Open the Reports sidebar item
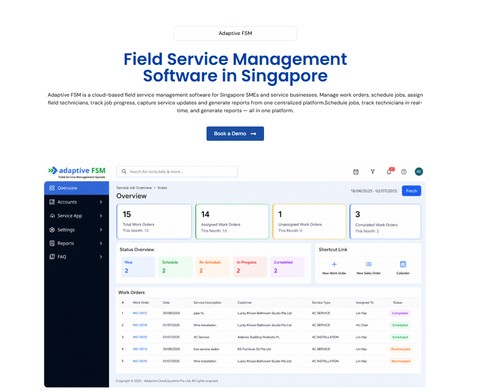The height and width of the screenshot is (391, 500). pos(77,243)
